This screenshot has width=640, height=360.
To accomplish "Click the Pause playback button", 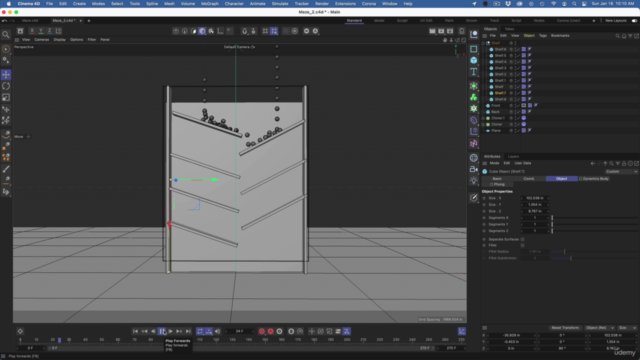I will coord(162,331).
